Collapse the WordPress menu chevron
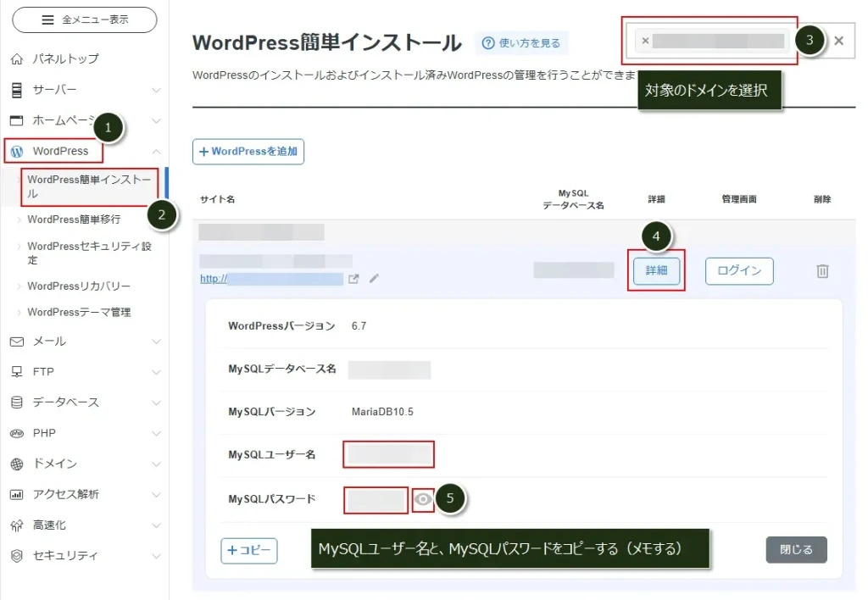Image resolution: width=868 pixels, height=600 pixels. 157,151
